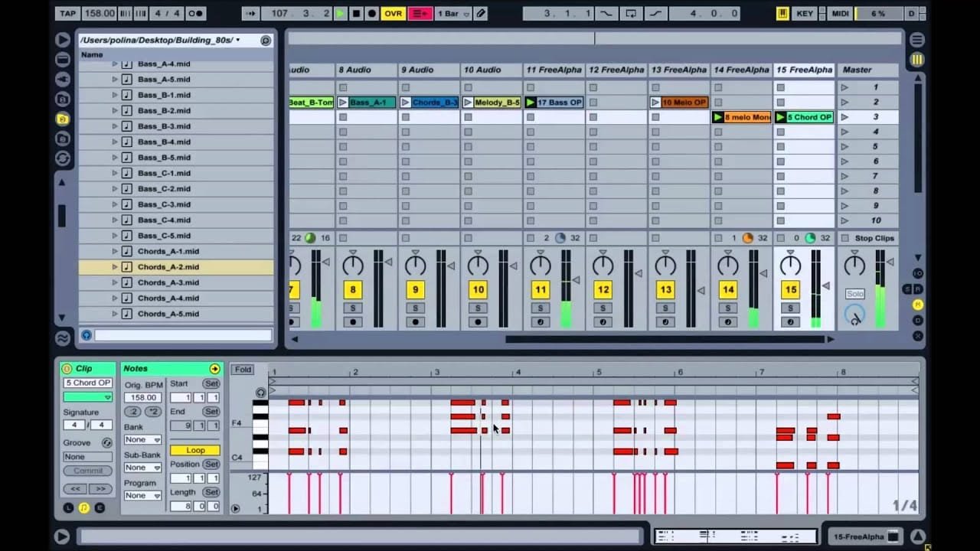Toggle the yellow Loop switch in the Notes panel
Screen dimensions: 980x551
(x=194, y=450)
